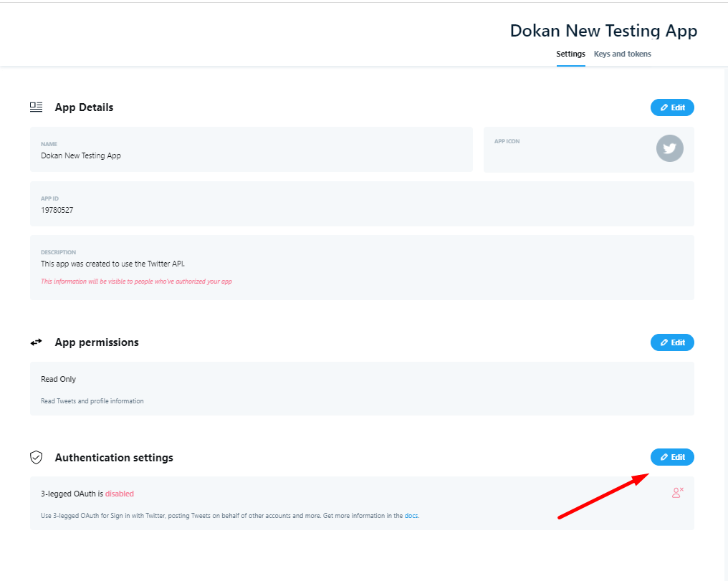Click the 'Dokan New Testing App' page title

[603, 31]
